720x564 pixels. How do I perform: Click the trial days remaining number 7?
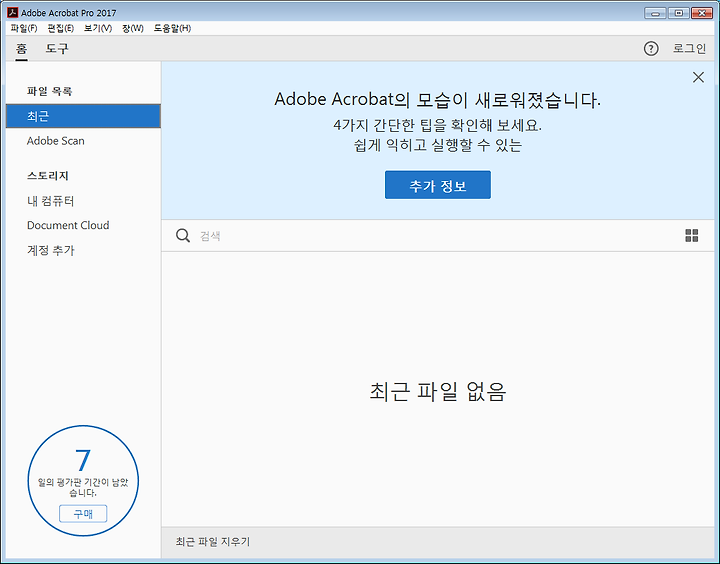pyautogui.click(x=83, y=461)
